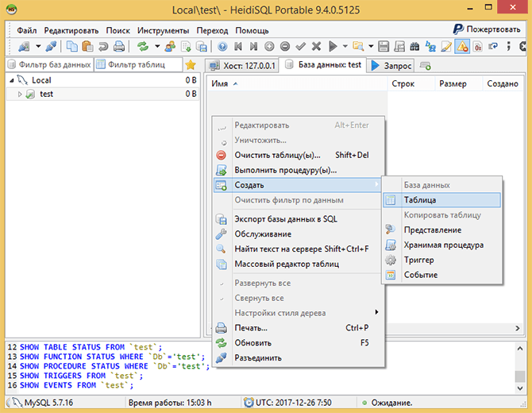Go to first row icon

point(238,46)
